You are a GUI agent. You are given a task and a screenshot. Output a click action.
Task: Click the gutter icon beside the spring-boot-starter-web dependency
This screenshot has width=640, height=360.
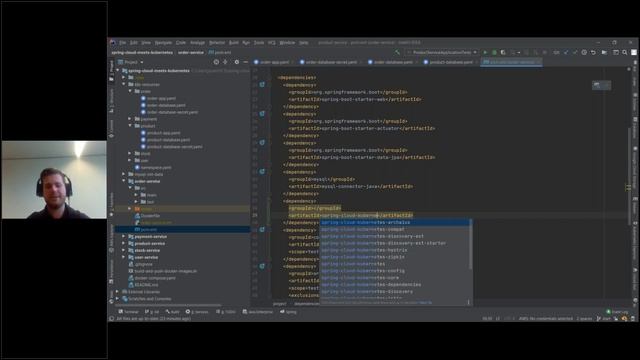point(262,84)
